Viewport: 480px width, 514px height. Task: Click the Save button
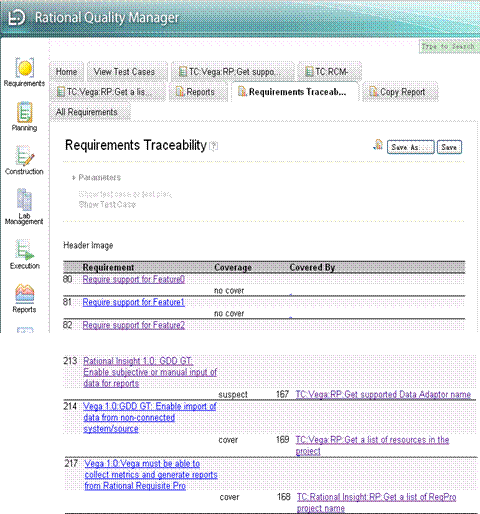pyautogui.click(x=449, y=147)
